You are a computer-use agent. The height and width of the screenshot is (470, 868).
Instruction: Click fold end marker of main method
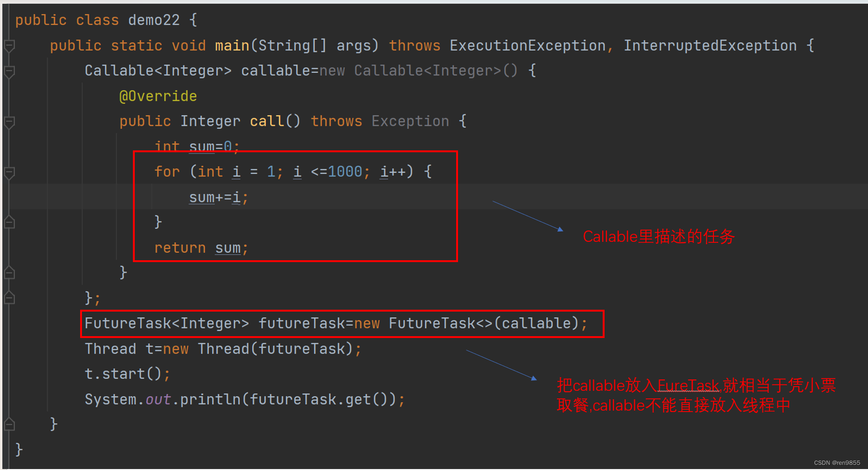pos(9,425)
